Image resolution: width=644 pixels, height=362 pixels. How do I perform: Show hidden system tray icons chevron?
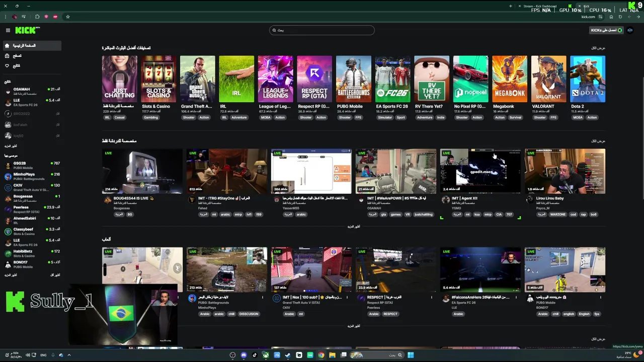69,355
